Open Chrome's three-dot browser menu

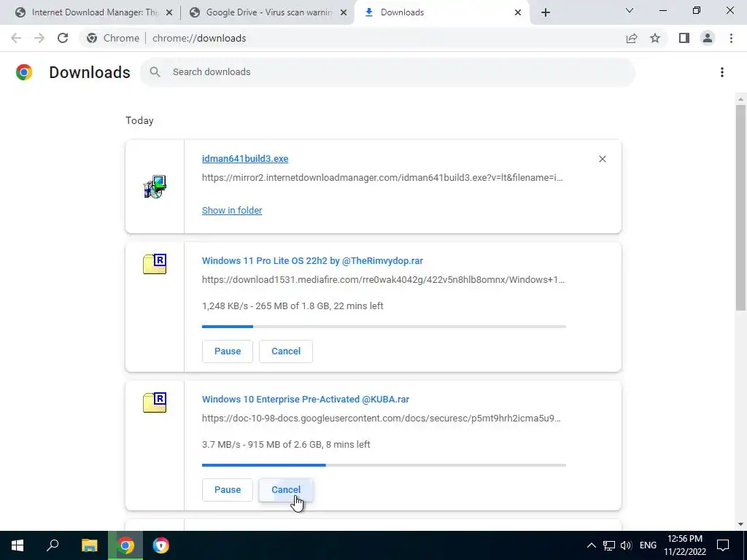pyautogui.click(x=731, y=38)
